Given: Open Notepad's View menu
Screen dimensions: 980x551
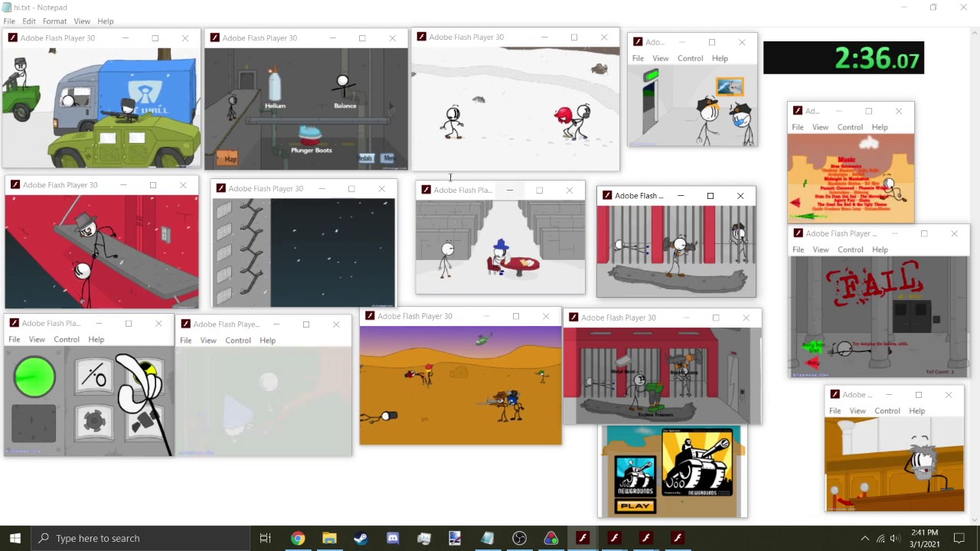Looking at the screenshot, I should 82,21.
